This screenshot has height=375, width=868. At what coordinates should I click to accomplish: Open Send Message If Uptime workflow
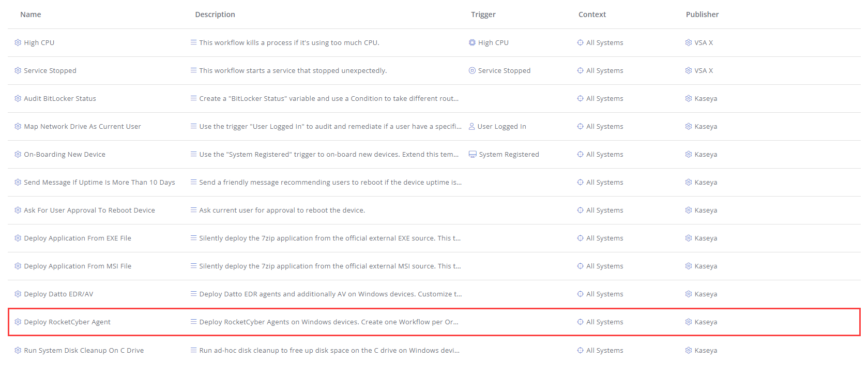click(x=99, y=182)
